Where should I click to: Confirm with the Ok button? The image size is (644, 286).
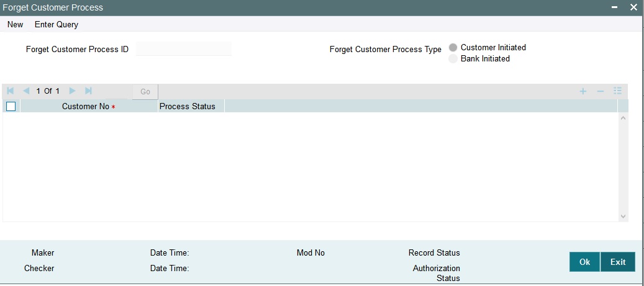(x=584, y=262)
